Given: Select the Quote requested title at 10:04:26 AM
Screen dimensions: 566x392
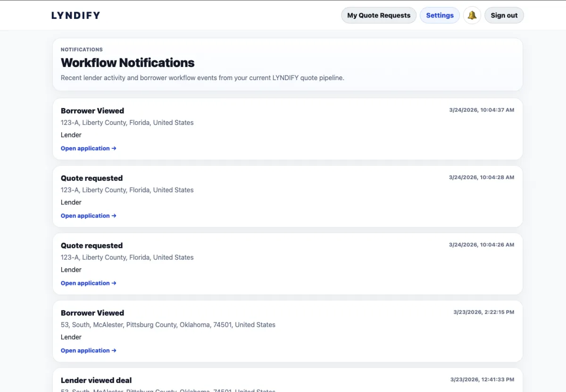Looking at the screenshot, I should [92, 245].
